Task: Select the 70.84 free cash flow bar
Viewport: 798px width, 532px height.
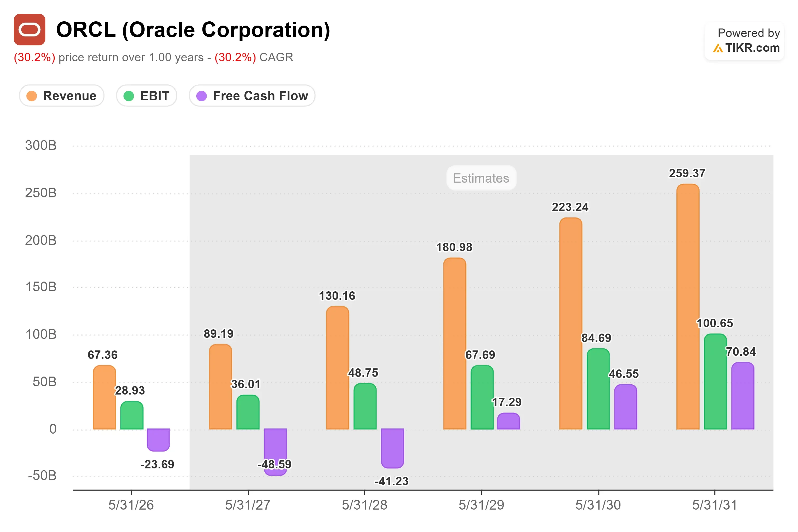Action: [743, 396]
